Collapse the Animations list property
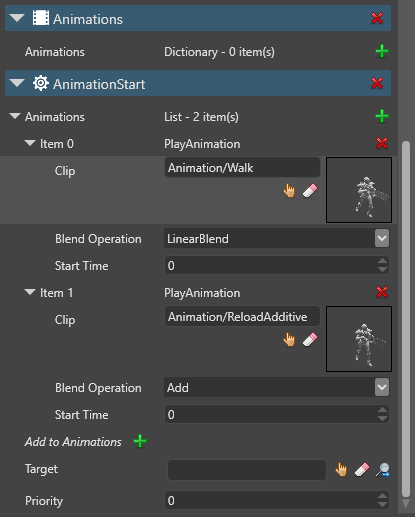Screen dimensions: 415x517 (x=15, y=116)
